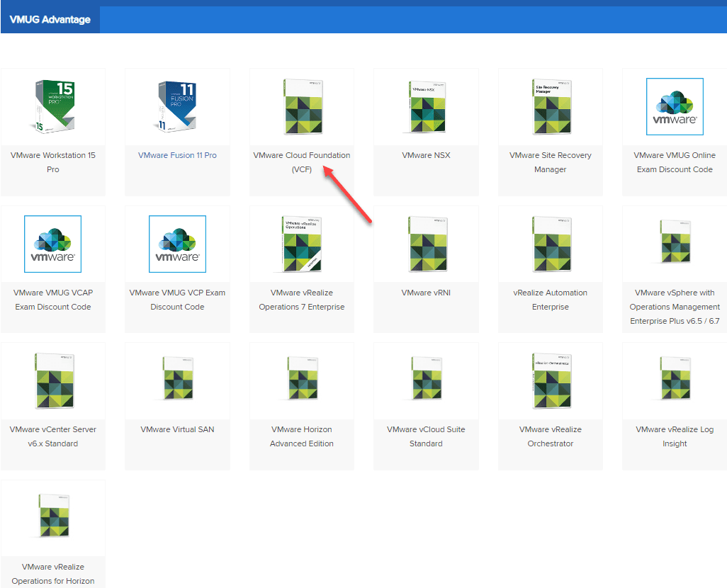Open the VMware vCloud Suite Standard link
This screenshot has width=727, height=588.
point(426,436)
